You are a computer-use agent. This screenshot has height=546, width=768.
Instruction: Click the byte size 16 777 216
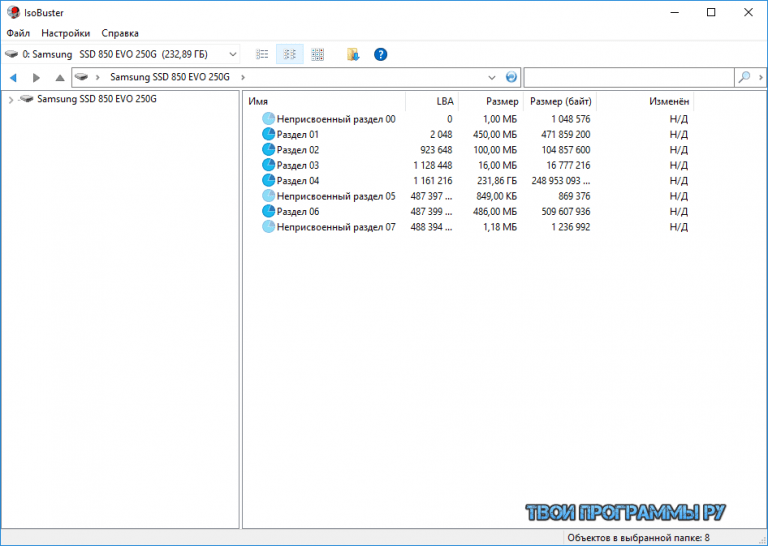(x=568, y=165)
